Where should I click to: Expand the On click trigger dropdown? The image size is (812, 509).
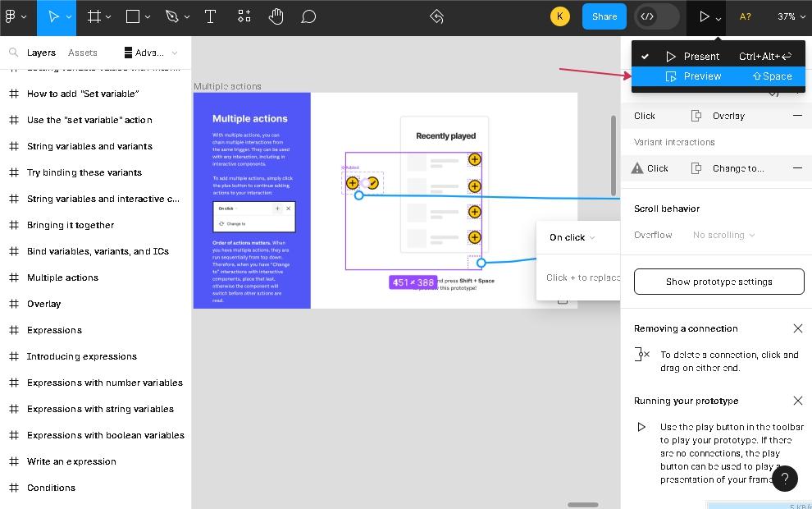pyautogui.click(x=572, y=237)
